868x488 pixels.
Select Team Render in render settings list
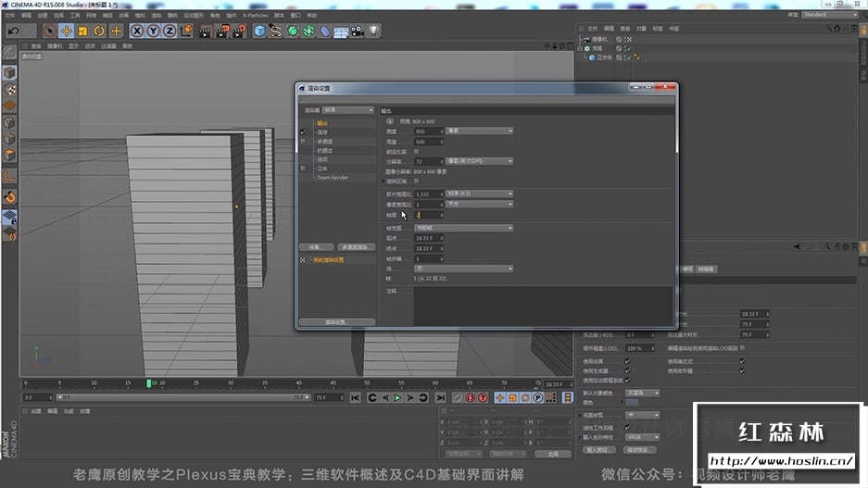point(333,178)
